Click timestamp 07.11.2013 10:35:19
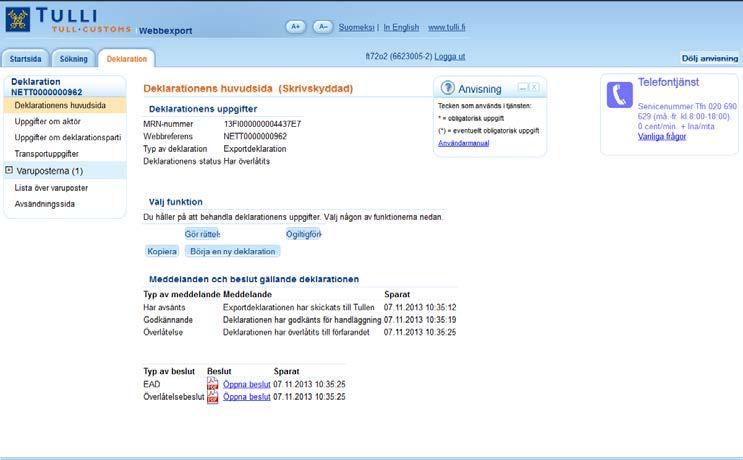 tap(420, 320)
